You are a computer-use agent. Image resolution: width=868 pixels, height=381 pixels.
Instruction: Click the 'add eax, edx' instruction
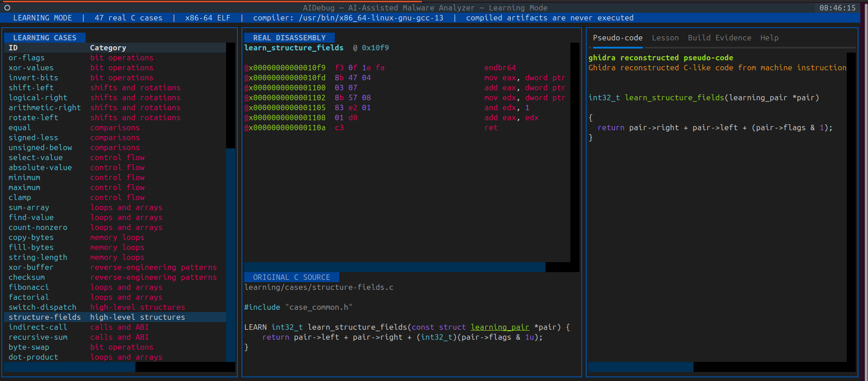pyautogui.click(x=511, y=117)
